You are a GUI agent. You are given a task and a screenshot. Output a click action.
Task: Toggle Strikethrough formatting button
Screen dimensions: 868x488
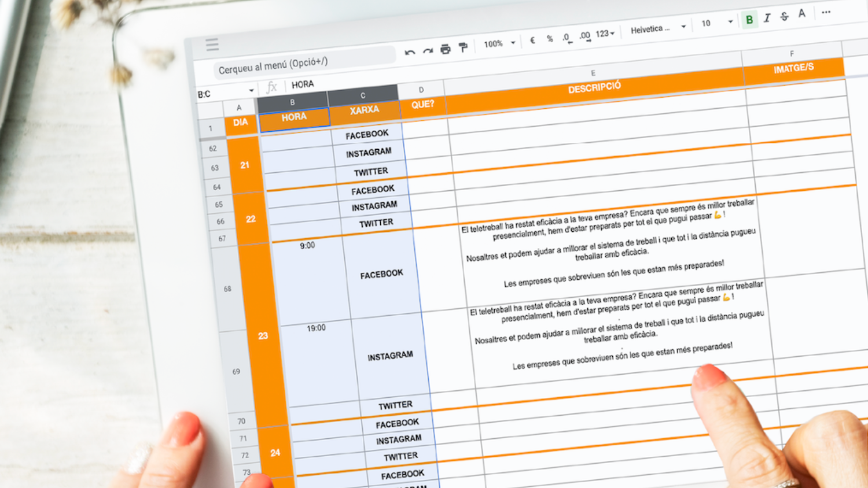coord(785,16)
